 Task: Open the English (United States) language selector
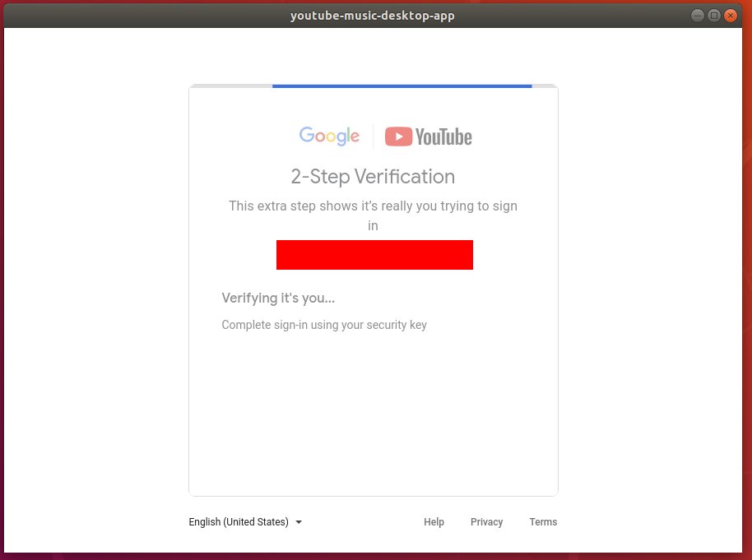tap(239, 522)
